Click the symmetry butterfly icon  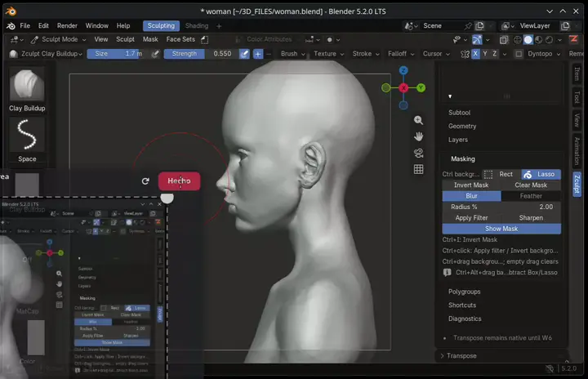point(465,54)
